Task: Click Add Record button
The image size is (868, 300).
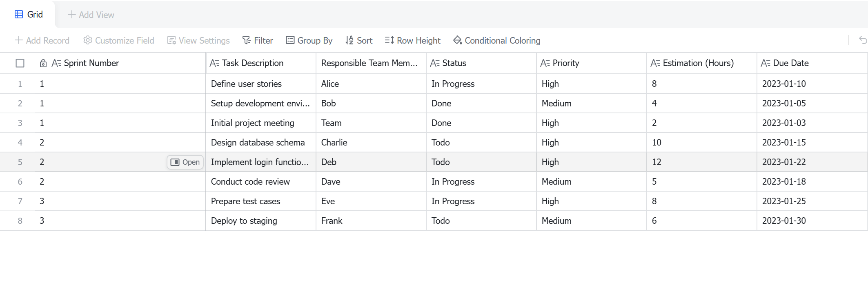Action: pos(42,40)
